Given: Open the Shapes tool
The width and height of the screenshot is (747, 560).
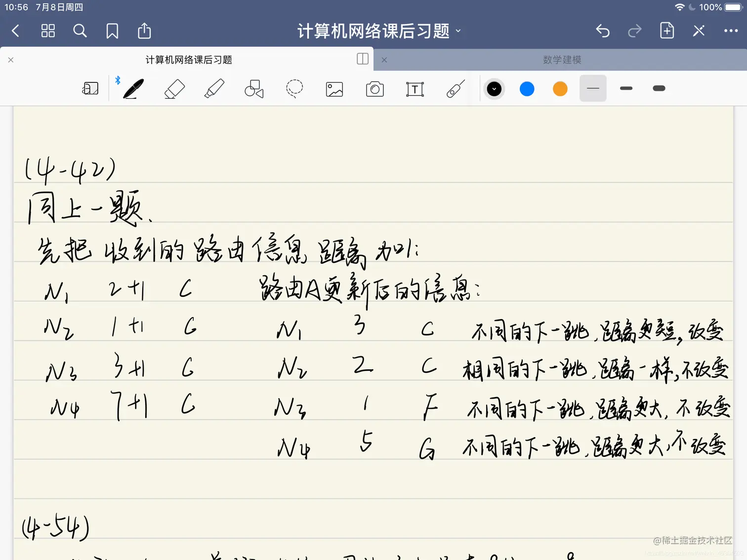Looking at the screenshot, I should click(253, 88).
